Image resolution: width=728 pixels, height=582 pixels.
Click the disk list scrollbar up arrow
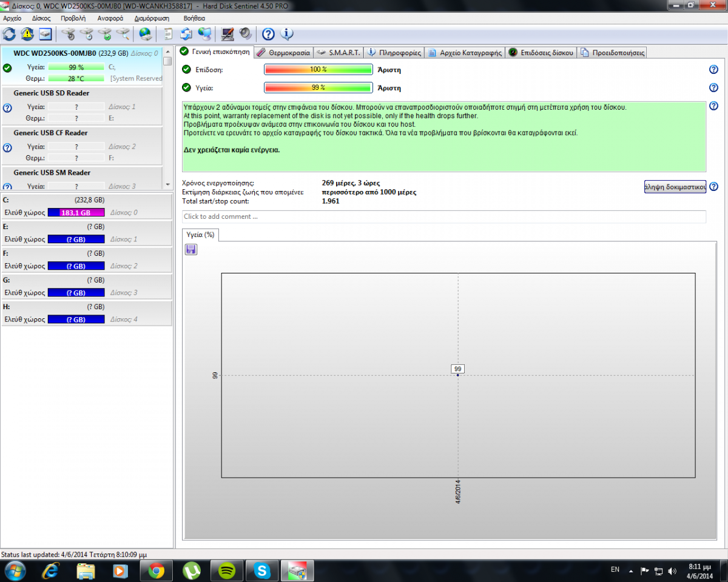pos(167,52)
